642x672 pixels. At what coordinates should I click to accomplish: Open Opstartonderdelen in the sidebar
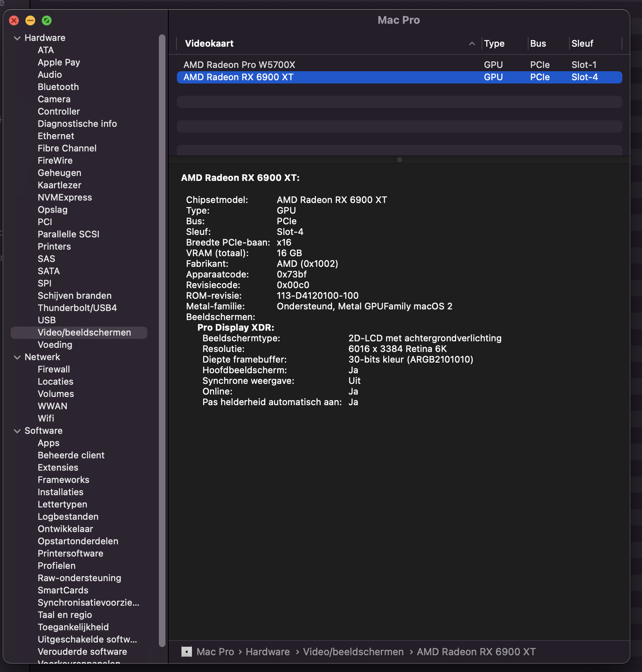point(78,541)
